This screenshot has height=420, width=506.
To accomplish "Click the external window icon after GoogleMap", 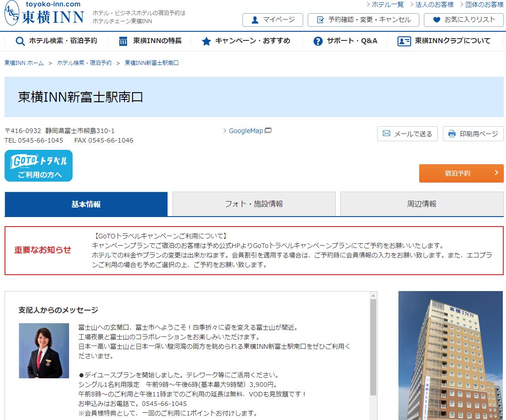I will (268, 130).
